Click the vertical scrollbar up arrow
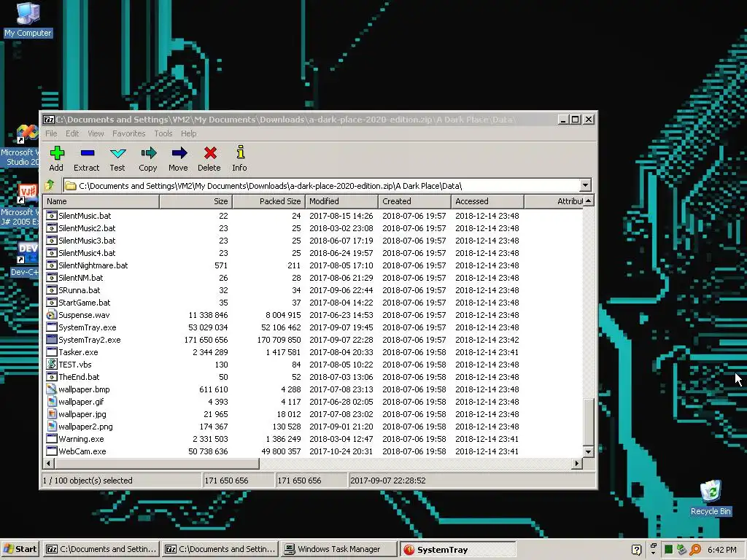Screen dimensions: 747x560 pos(589,201)
